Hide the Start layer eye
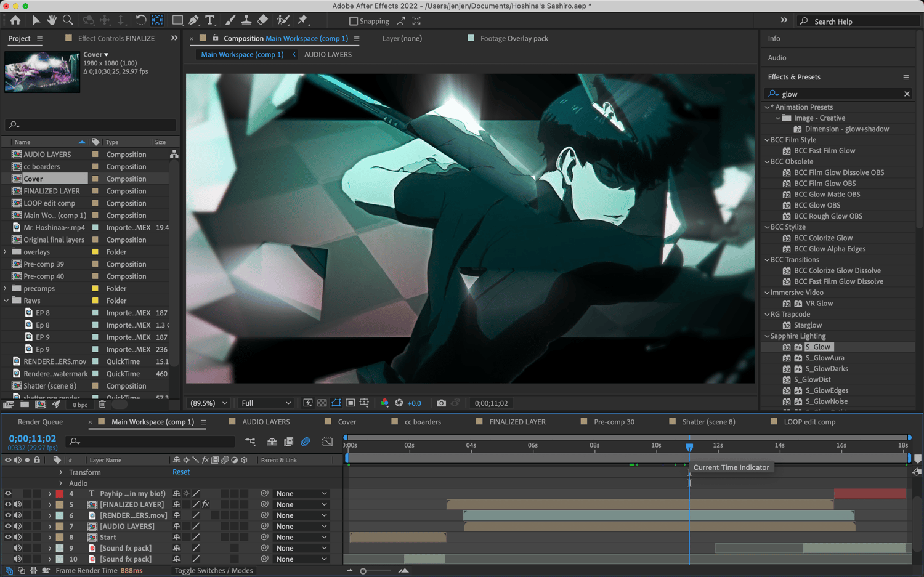The height and width of the screenshot is (577, 924). pyautogui.click(x=8, y=538)
